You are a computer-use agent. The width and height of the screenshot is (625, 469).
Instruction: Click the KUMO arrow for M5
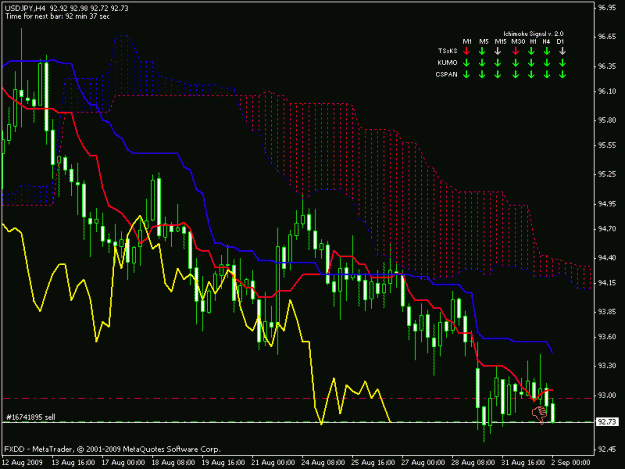point(482,63)
